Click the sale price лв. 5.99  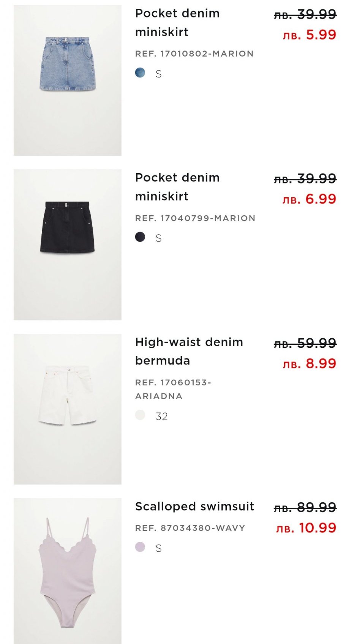click(x=310, y=35)
